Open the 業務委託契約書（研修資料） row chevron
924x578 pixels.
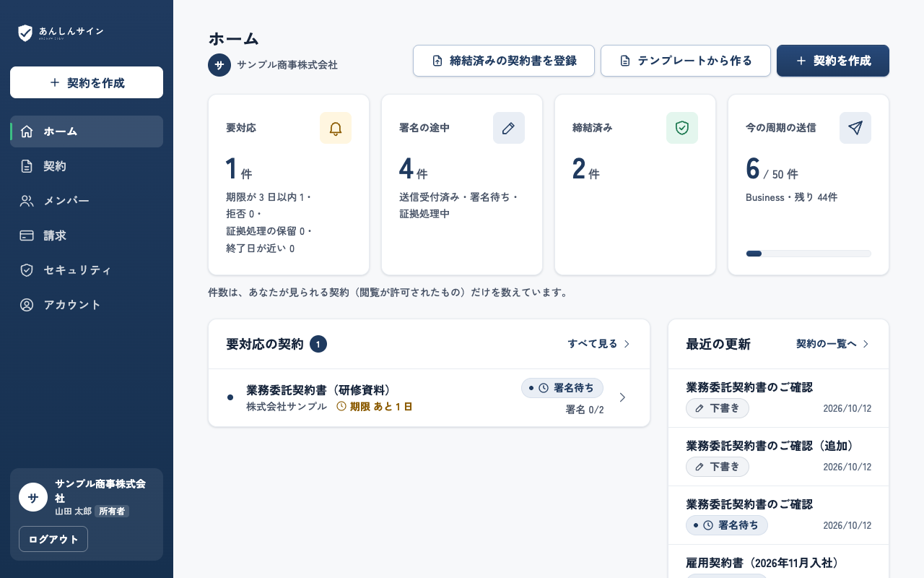(x=622, y=397)
